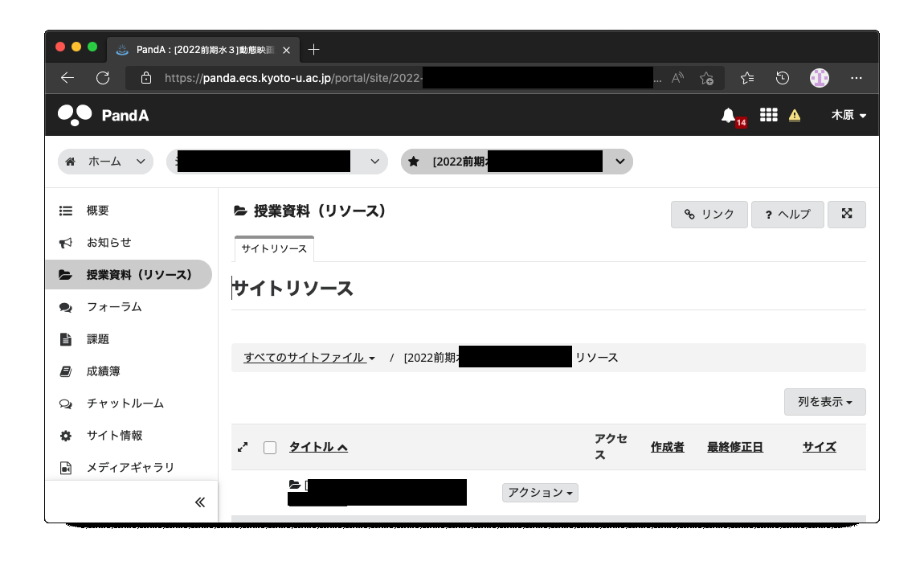Image resolution: width=924 pixels, height=582 pixels.
Task: View site info via the lock icon
Action: [x=146, y=78]
